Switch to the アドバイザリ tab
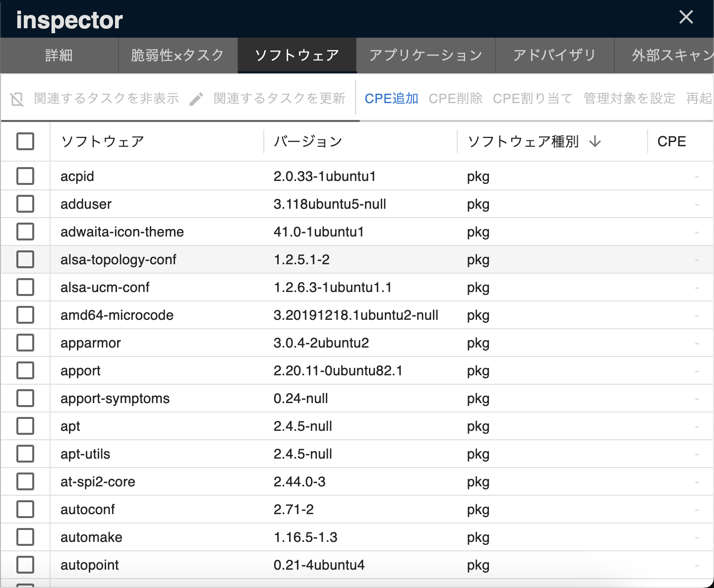The image size is (714, 588). (555, 56)
